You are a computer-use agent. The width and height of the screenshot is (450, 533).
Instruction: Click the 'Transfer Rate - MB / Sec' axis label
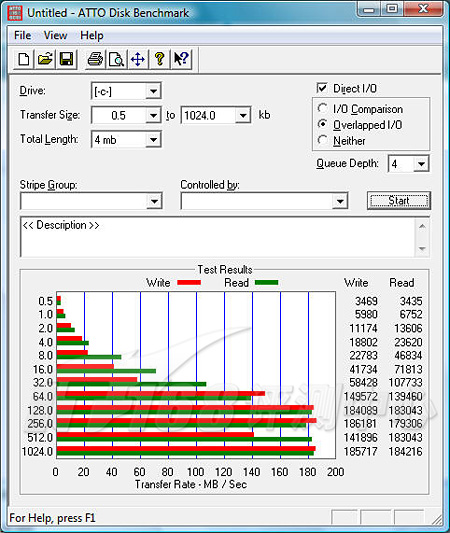191,484
